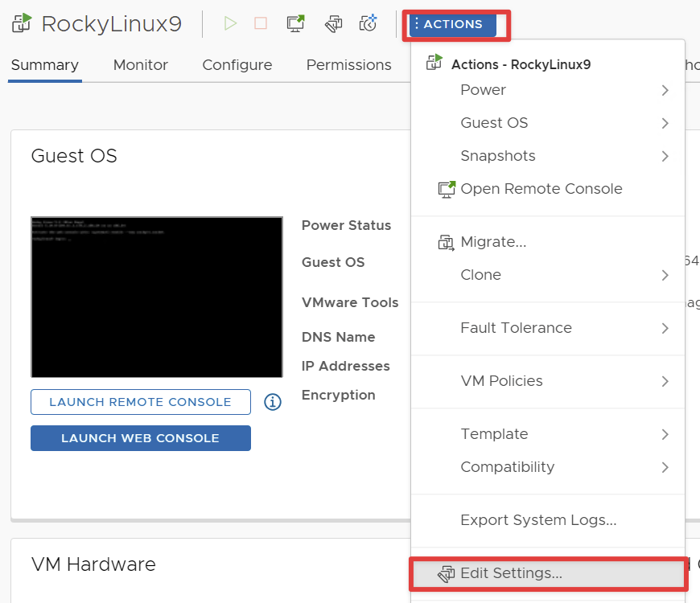Image resolution: width=700 pixels, height=603 pixels.
Task: Click the RockyLinux9 VM icon beside title
Action: 22,23
